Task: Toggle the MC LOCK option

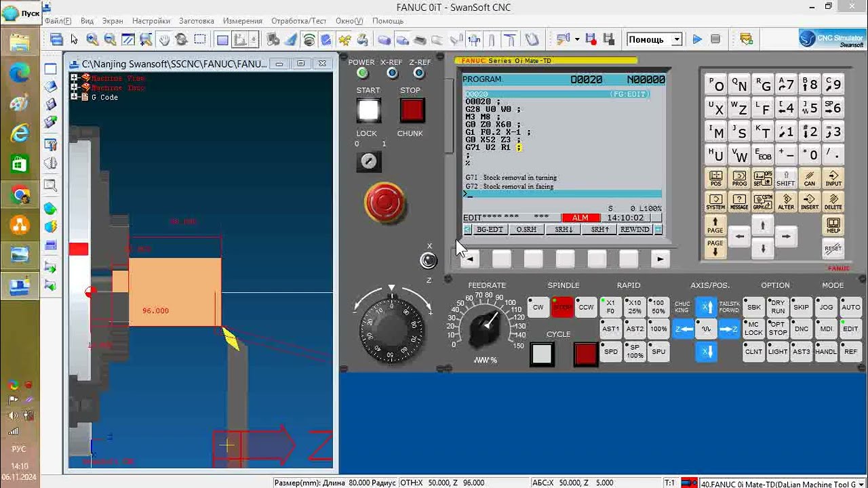Action: [x=753, y=329]
